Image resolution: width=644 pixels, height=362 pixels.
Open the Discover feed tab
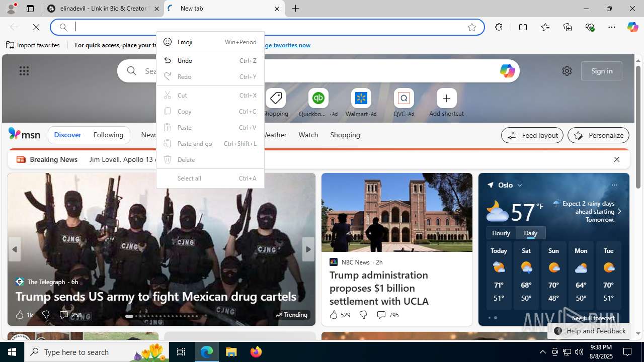[x=67, y=135]
